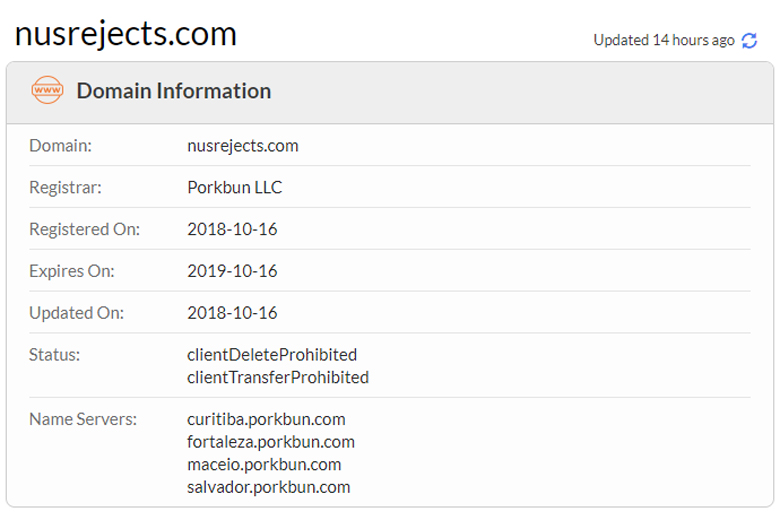Click the Registrar field label
The image size is (780, 520).
[65, 187]
